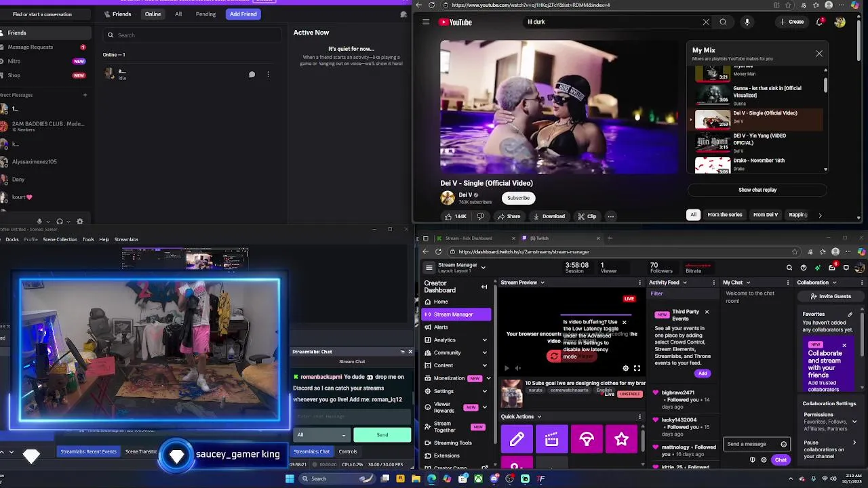Viewport: 868px width, 488px height.
Task: Expand Content in Twitch sidebar
Action: coord(484,365)
